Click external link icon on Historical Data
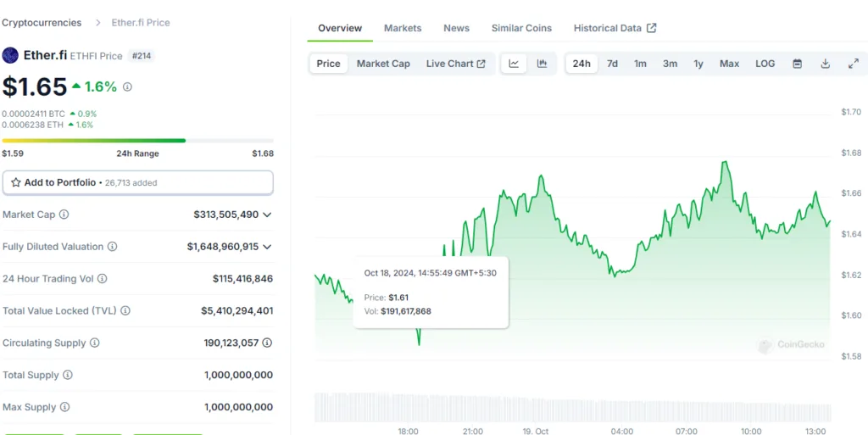 (x=652, y=28)
